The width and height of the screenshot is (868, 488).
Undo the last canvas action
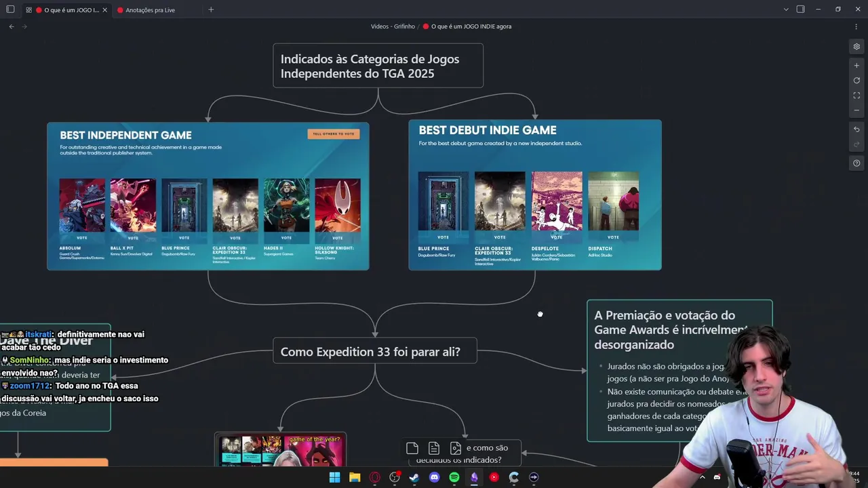point(856,129)
